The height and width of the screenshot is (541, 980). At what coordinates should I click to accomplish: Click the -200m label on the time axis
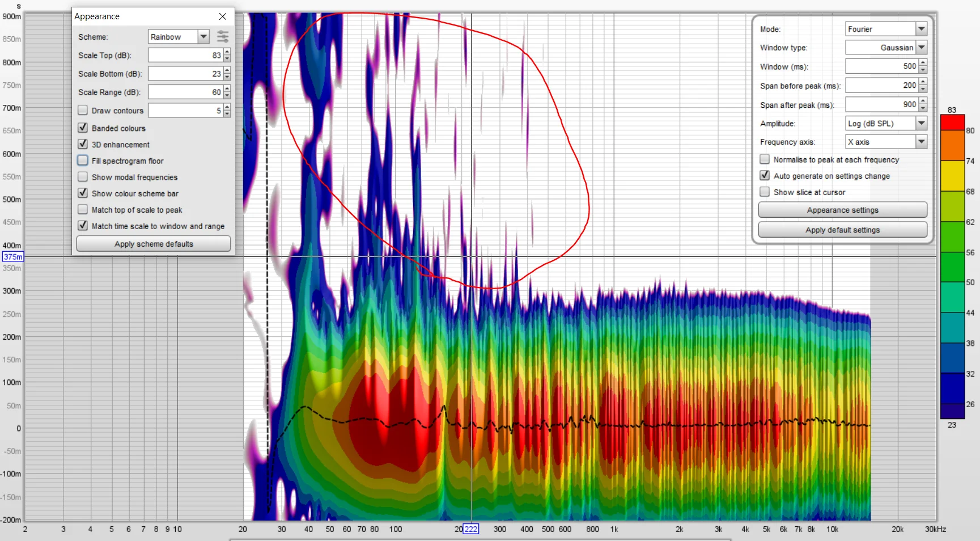(x=11, y=519)
